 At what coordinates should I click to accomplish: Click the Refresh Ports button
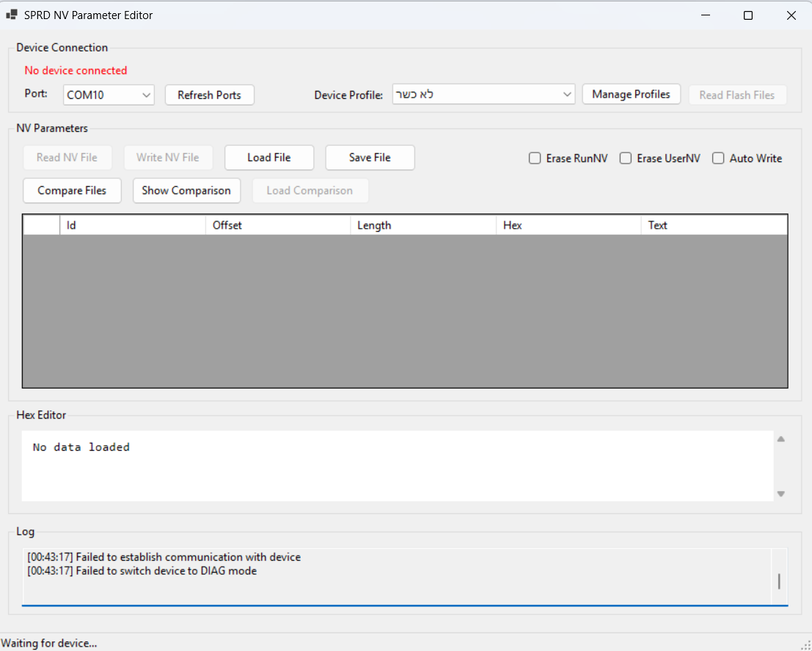[x=209, y=95]
